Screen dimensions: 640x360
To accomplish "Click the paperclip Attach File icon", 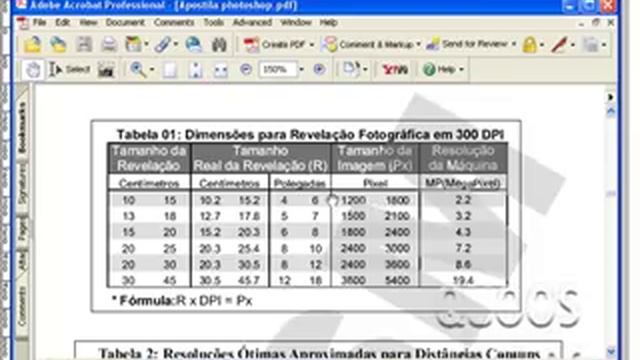I will click(162, 44).
